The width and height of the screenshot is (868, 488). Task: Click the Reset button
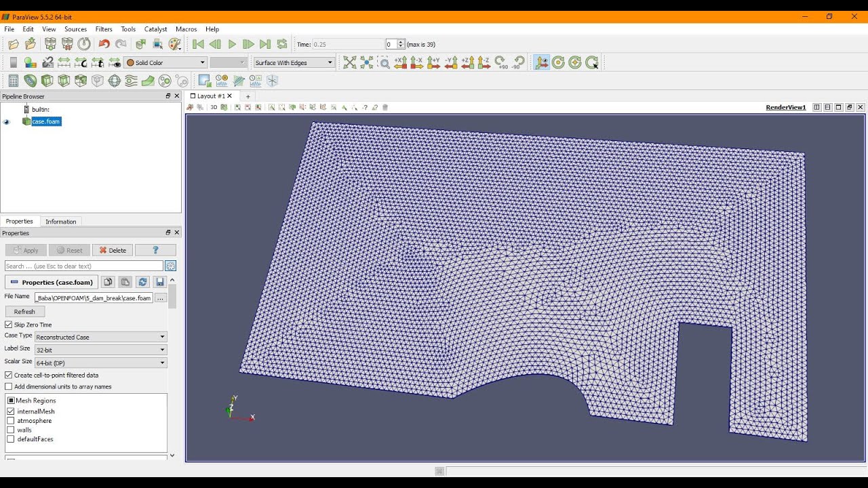click(x=69, y=250)
